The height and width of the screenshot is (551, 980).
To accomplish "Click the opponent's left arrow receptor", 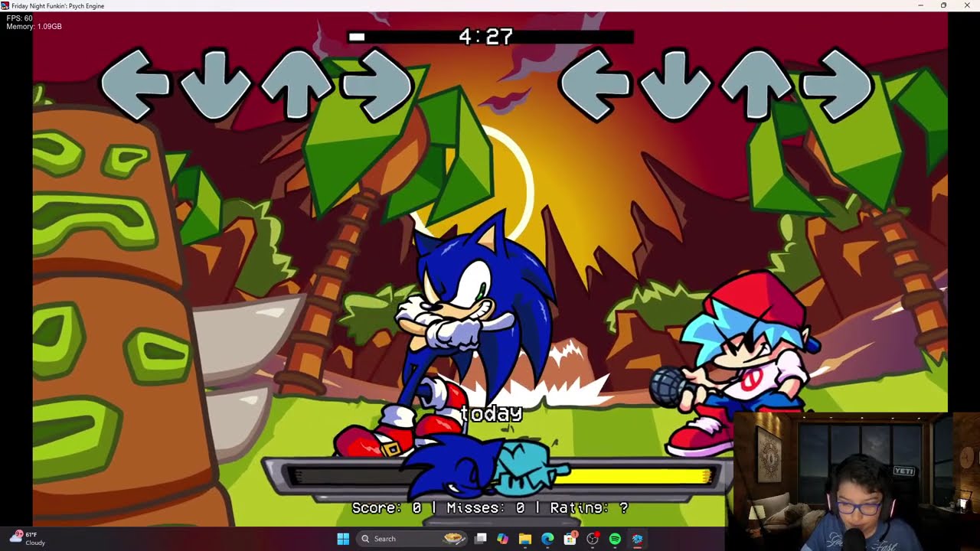I will tap(136, 84).
